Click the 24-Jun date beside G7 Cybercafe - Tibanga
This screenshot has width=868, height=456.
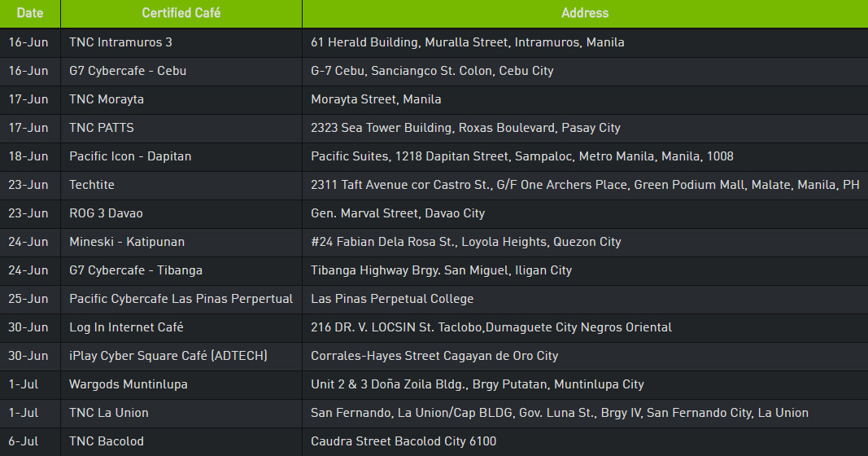(30, 271)
